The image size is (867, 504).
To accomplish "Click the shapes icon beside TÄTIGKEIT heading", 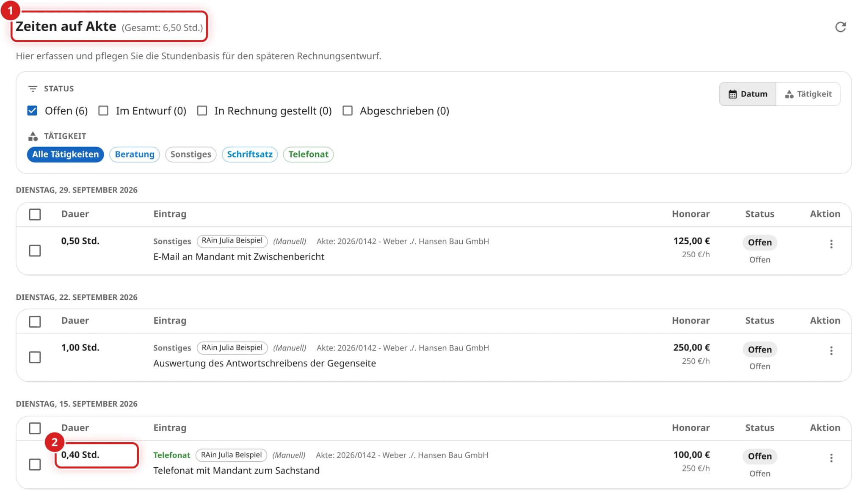I will (x=33, y=136).
